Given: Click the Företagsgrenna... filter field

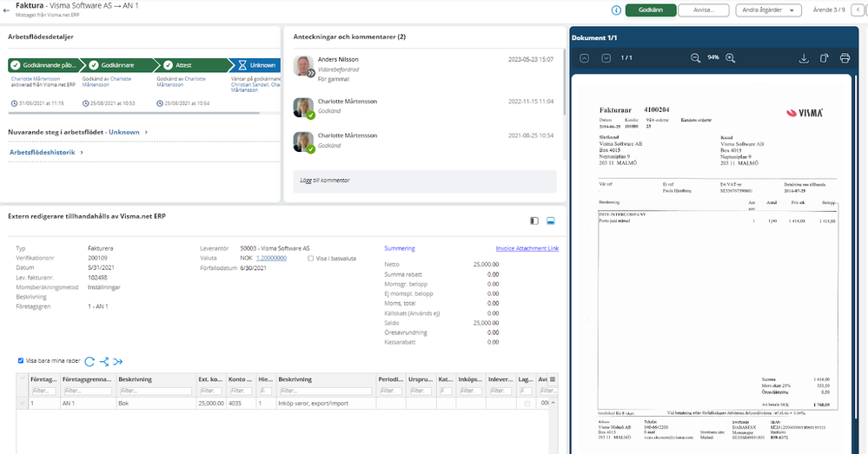Looking at the screenshot, I should pos(88,391).
